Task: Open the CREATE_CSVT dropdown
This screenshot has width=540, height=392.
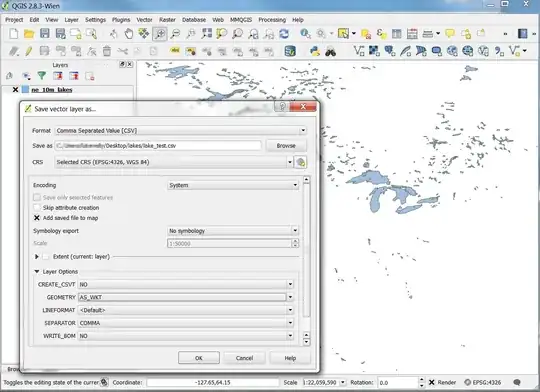Action: [x=186, y=285]
